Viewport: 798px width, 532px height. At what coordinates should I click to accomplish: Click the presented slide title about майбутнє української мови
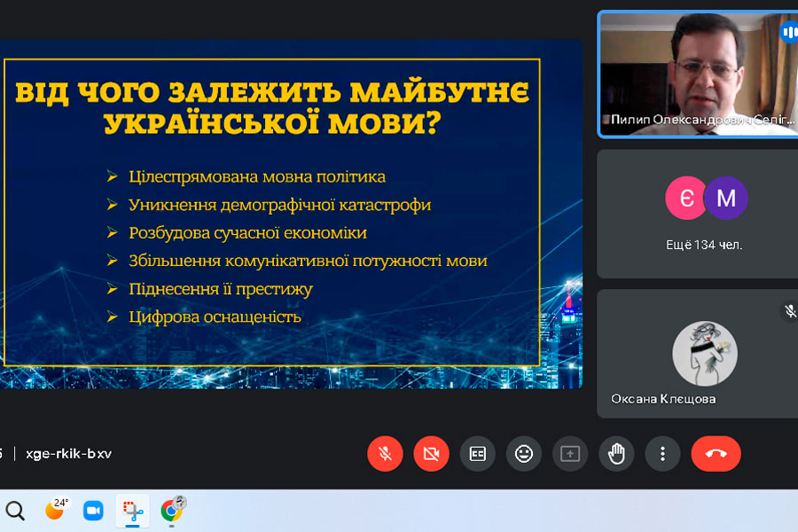[x=272, y=107]
